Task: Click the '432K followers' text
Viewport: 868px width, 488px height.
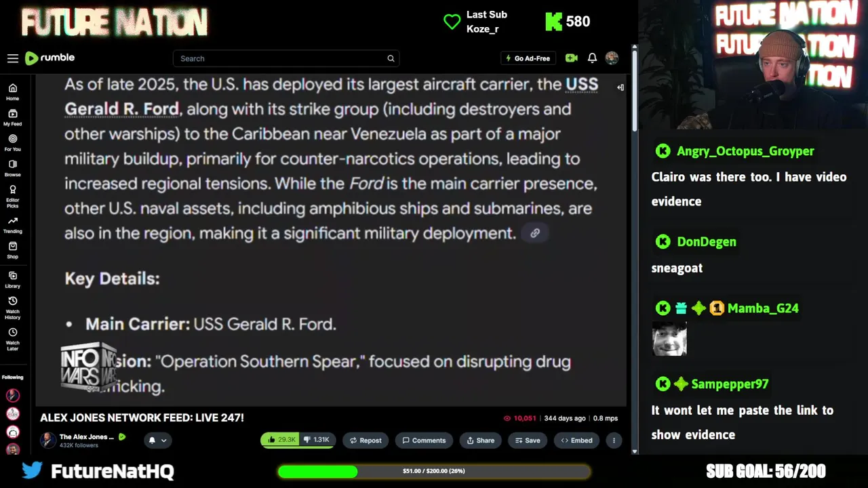Action: tap(79, 445)
